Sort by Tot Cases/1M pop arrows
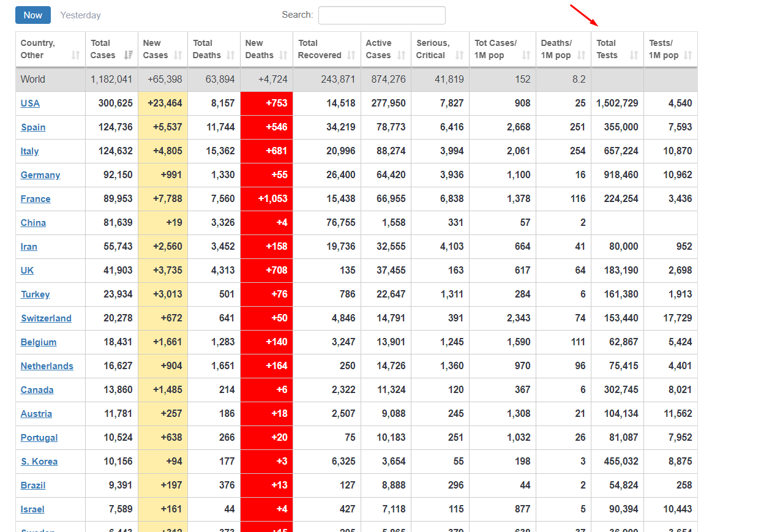Viewport: 772px width, 532px height. (x=527, y=55)
